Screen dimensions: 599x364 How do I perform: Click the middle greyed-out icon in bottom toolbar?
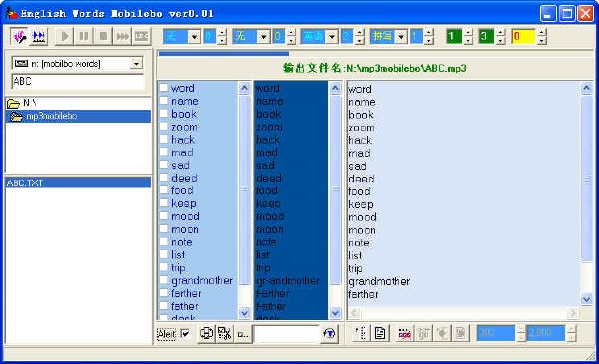click(442, 334)
